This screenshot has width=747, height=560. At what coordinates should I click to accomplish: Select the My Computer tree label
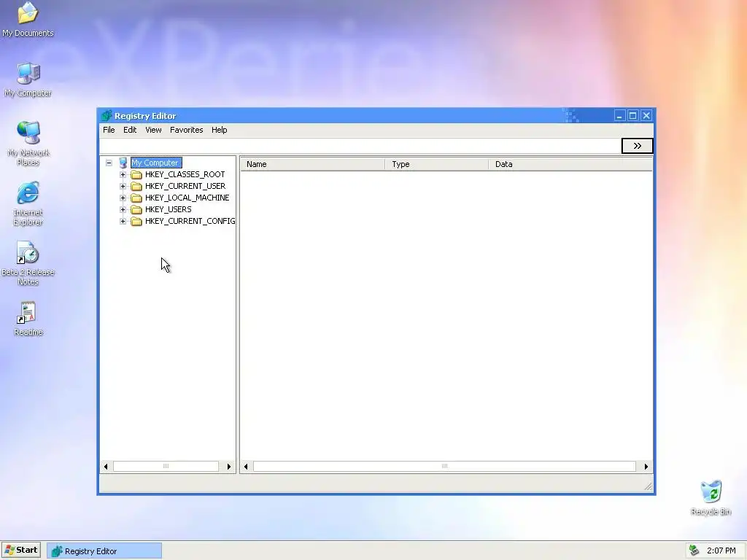pyautogui.click(x=156, y=163)
